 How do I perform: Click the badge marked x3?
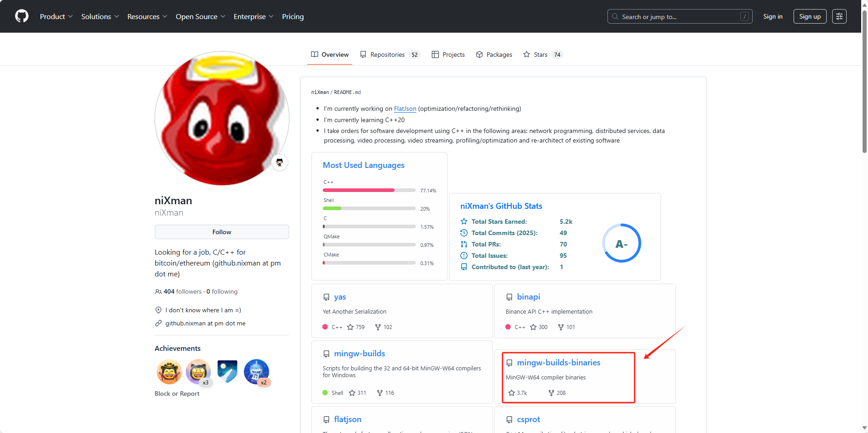coord(198,372)
